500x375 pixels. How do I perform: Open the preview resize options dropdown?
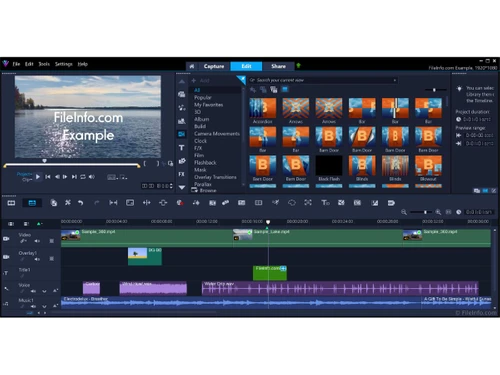coord(123,177)
